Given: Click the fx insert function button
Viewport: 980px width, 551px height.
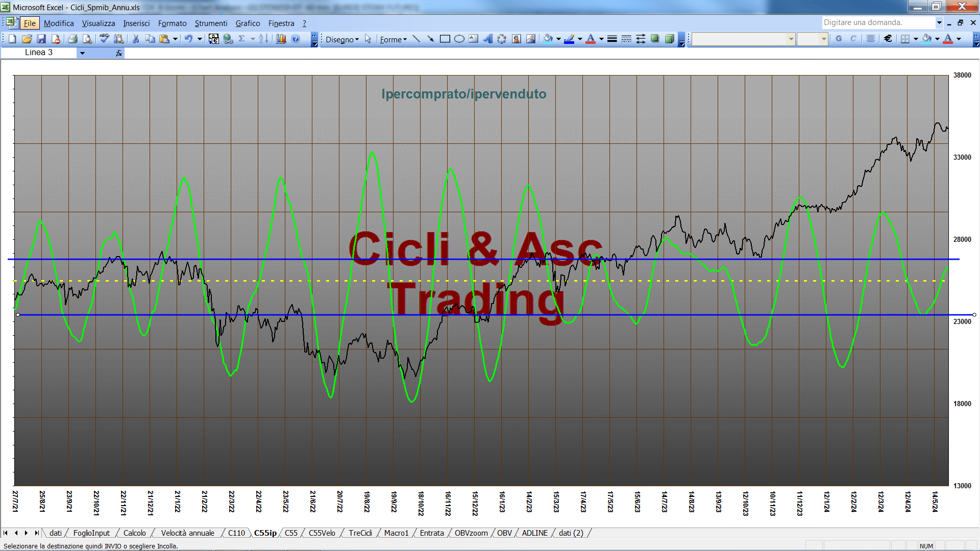Looking at the screenshot, I should pos(118,53).
